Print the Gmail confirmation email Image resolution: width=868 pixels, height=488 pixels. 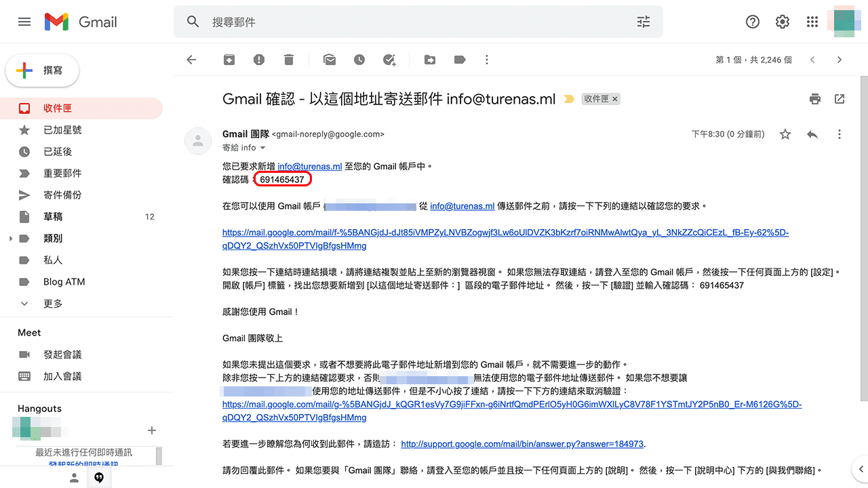coord(814,98)
